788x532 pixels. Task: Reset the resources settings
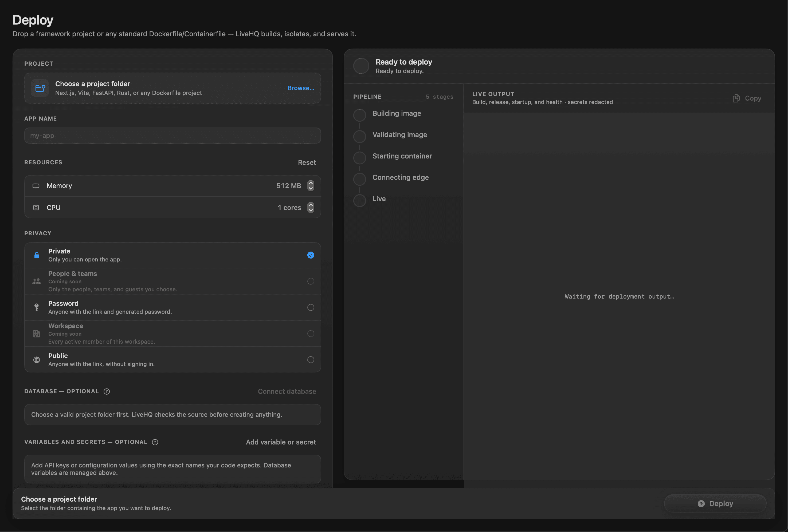307,163
